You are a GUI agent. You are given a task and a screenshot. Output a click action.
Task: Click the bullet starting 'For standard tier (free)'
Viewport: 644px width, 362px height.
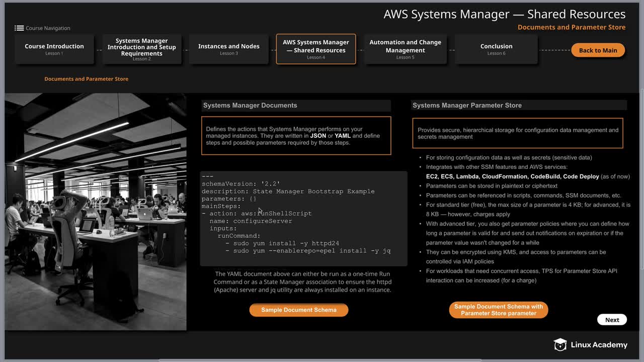(x=528, y=210)
